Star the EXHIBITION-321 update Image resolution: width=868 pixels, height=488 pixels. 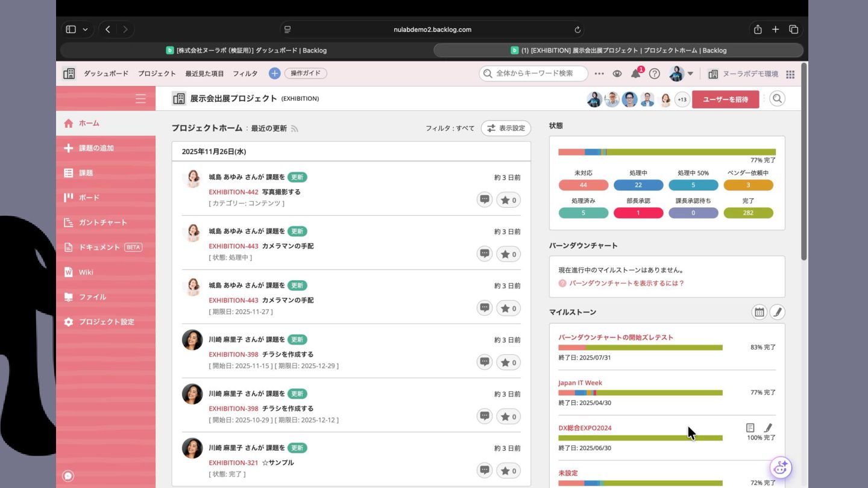(508, 471)
